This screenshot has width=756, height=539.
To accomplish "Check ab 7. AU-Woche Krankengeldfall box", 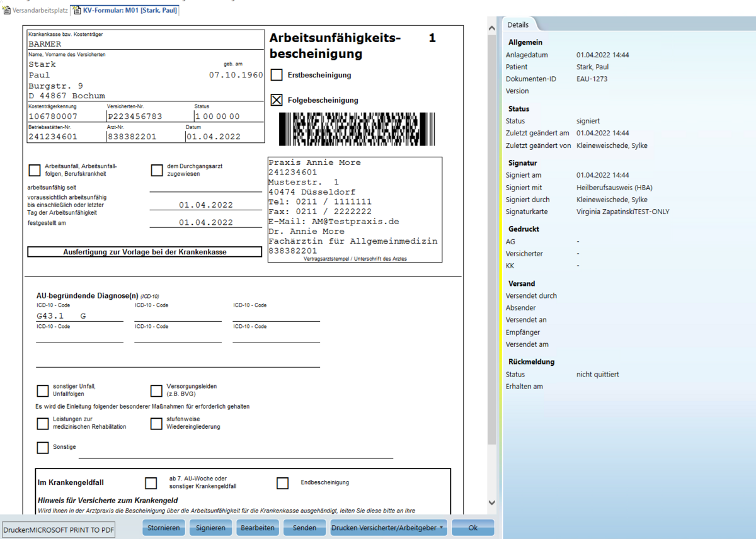I will (151, 483).
